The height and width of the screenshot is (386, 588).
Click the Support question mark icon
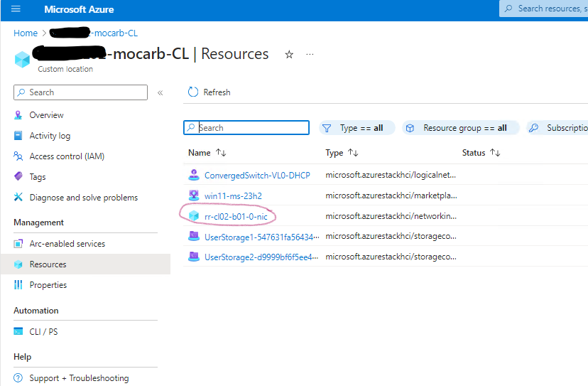[x=18, y=377]
